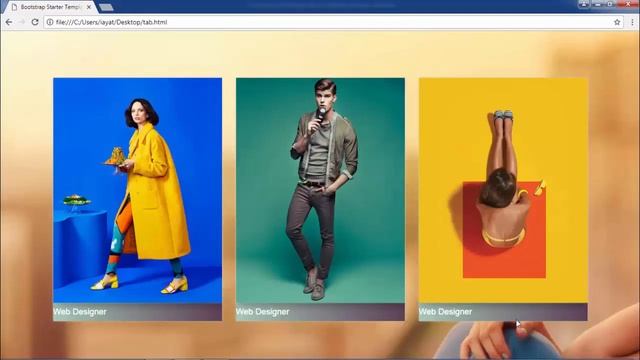Image resolution: width=640 pixels, height=360 pixels.
Task: Bookmark this page with the star icon
Action: tap(617, 22)
